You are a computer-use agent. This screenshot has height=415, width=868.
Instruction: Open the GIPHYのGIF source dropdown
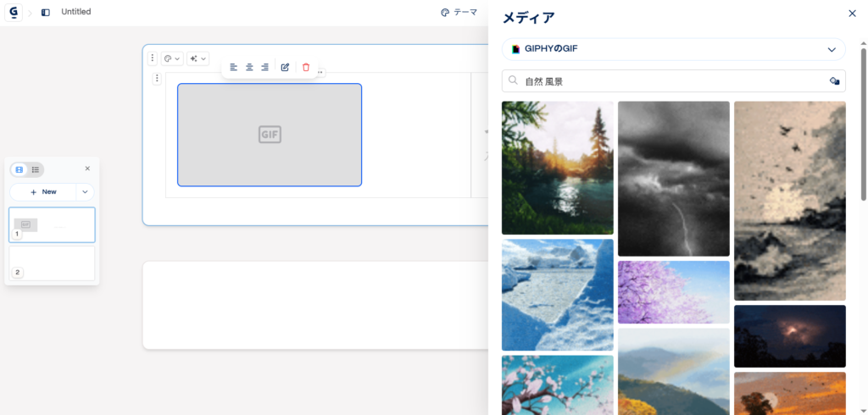(x=674, y=49)
